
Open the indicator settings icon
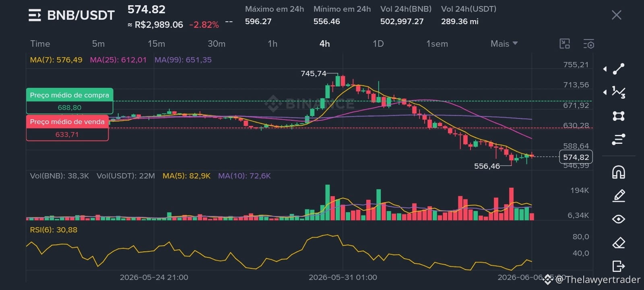pyautogui.click(x=589, y=43)
